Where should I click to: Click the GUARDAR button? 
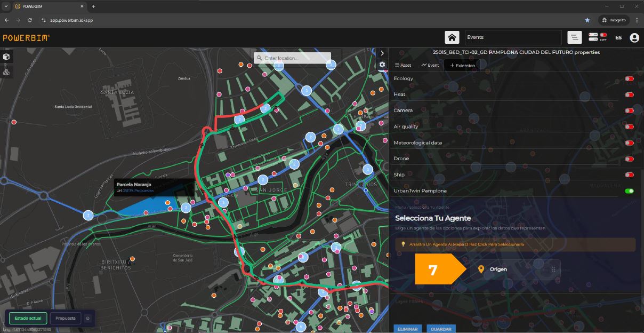click(441, 329)
